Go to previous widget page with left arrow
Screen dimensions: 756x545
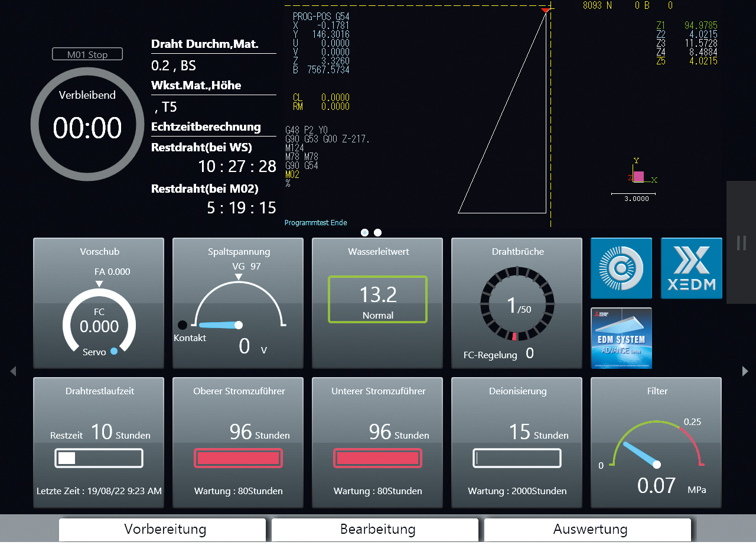pyautogui.click(x=13, y=371)
